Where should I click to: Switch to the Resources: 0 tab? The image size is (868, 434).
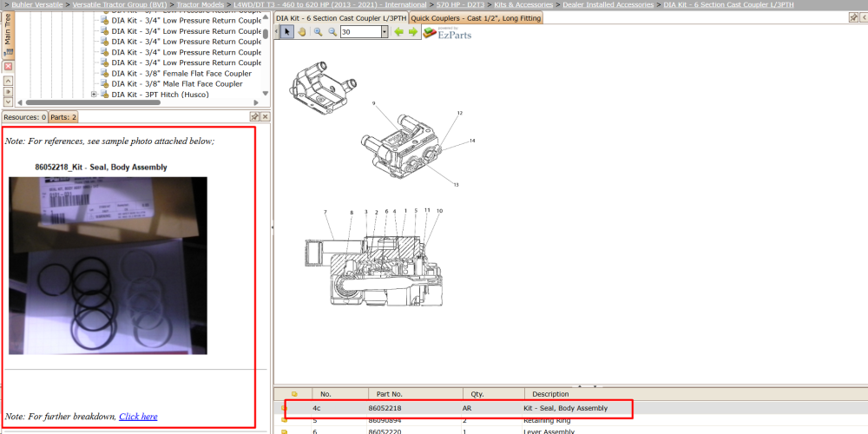[x=25, y=117]
